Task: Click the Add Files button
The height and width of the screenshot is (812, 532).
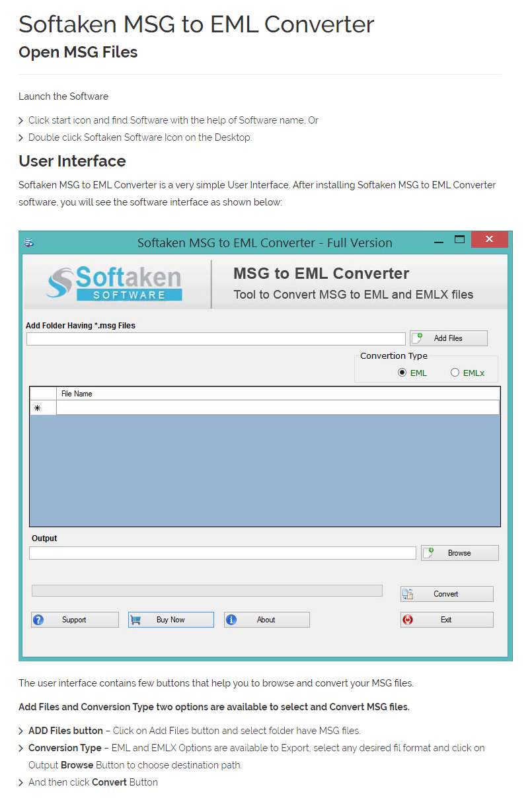Action: click(x=448, y=338)
